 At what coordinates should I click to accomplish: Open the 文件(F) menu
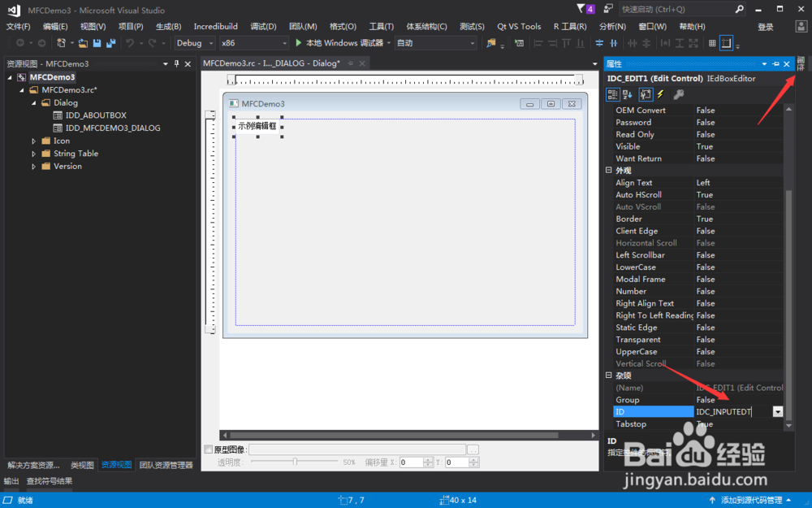pos(18,27)
